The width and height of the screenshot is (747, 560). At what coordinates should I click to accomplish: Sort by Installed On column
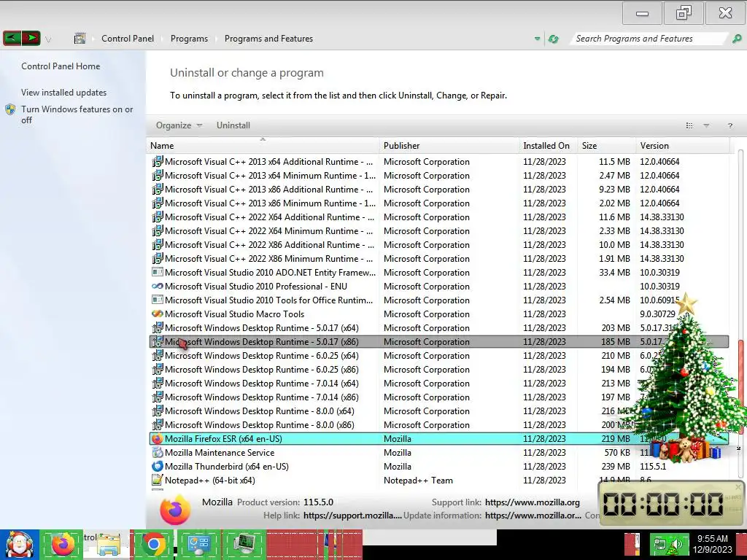548,146
